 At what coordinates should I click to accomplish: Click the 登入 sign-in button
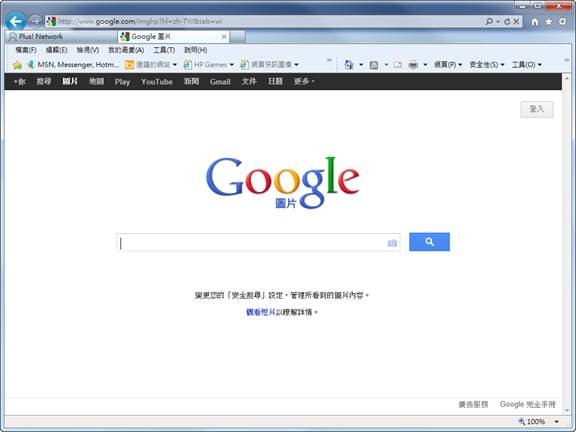tap(537, 109)
